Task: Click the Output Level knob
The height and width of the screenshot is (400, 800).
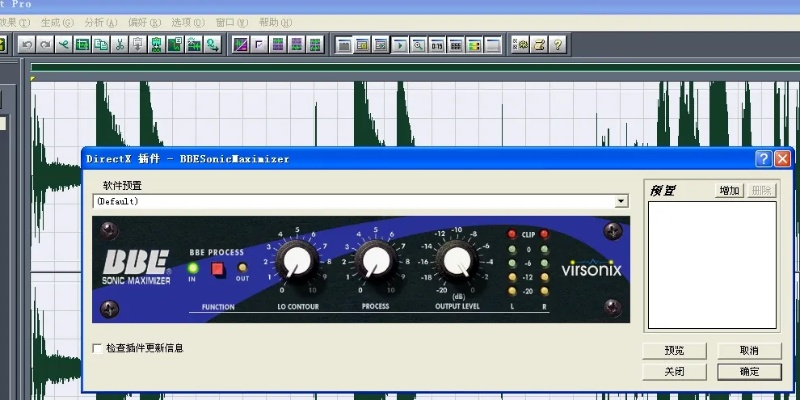Action: tap(456, 261)
